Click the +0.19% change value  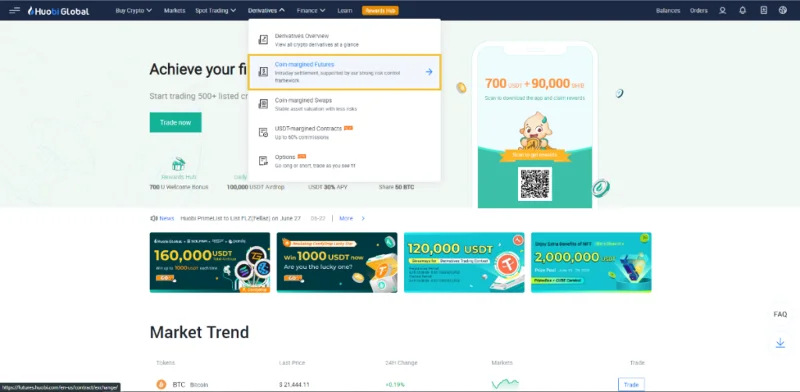(x=395, y=384)
